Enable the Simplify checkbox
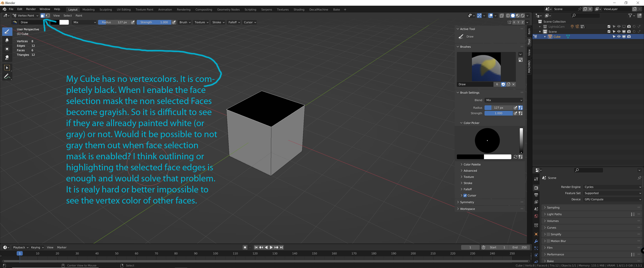Viewport: 644px width, 268px height. coord(548,234)
